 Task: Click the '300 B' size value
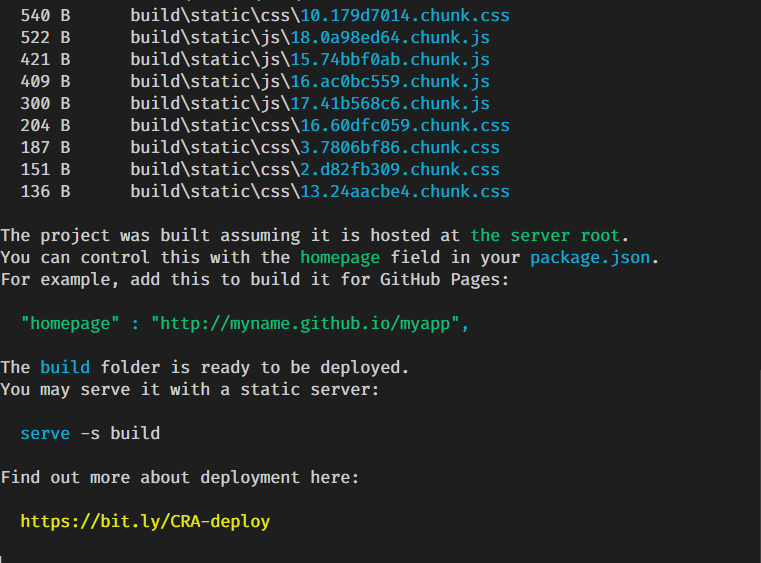(45, 103)
